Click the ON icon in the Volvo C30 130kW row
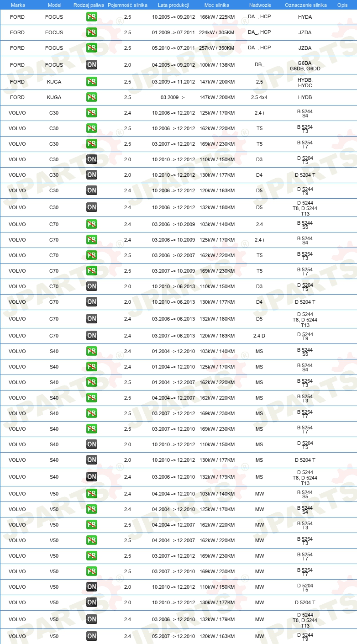357x644 pixels. [92, 175]
